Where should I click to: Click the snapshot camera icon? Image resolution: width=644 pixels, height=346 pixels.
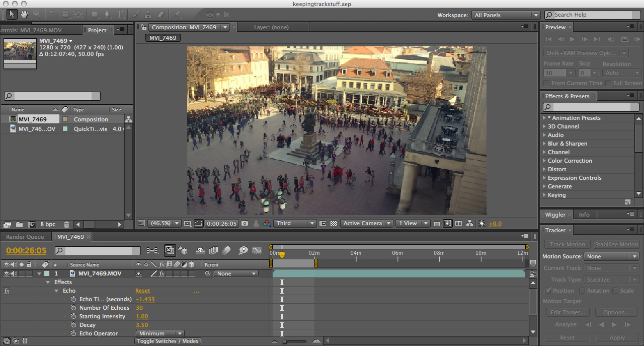coord(245,224)
